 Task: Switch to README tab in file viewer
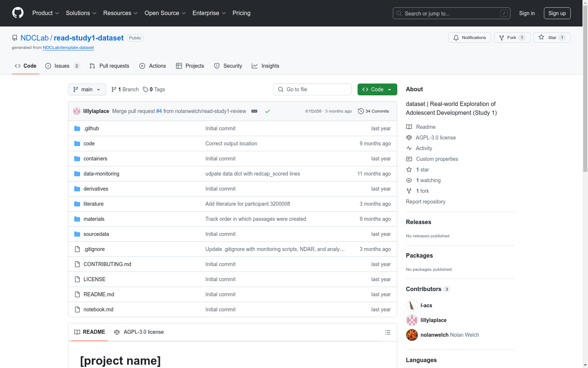coord(90,332)
